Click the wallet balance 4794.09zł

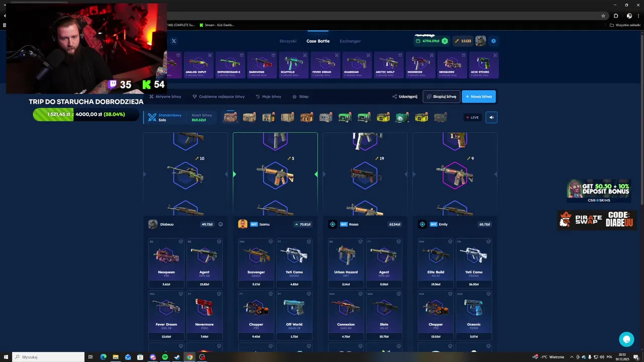click(x=428, y=41)
